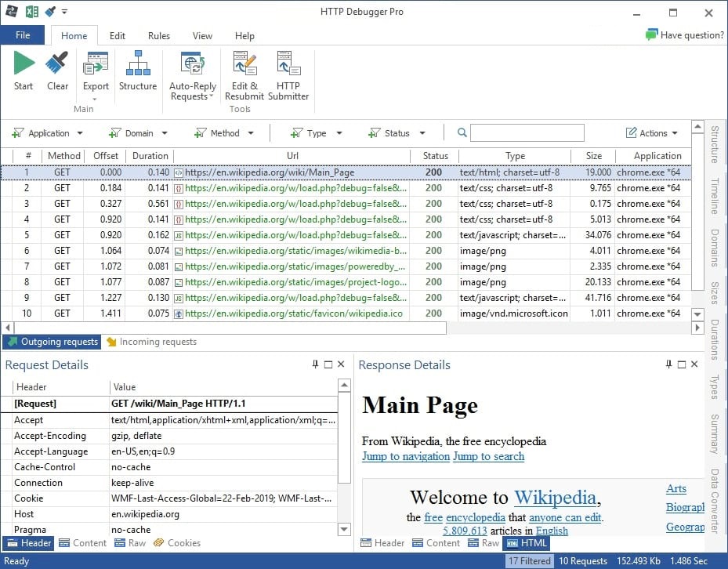The image size is (728, 569).
Task: Click the Excel export icon in title bar
Action: click(x=32, y=12)
